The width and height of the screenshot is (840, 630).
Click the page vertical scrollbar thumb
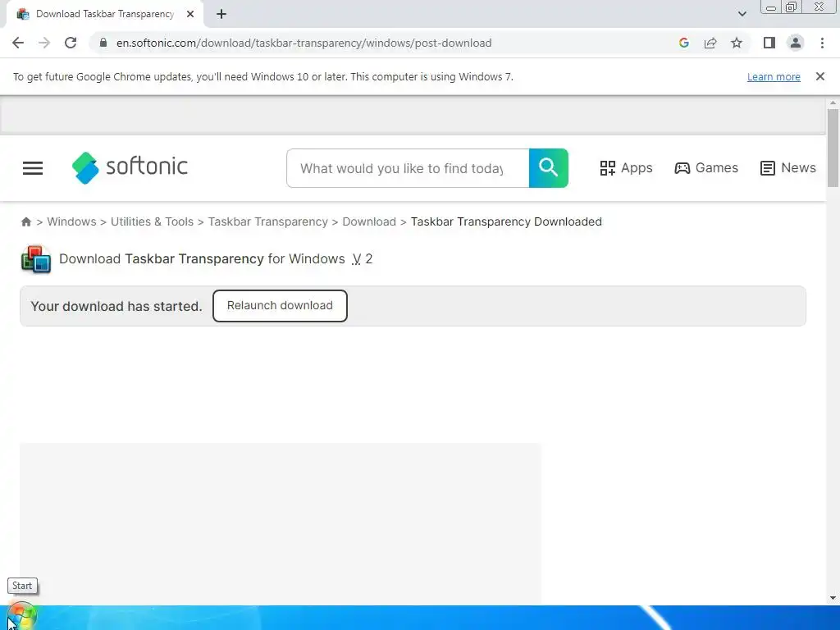click(833, 148)
